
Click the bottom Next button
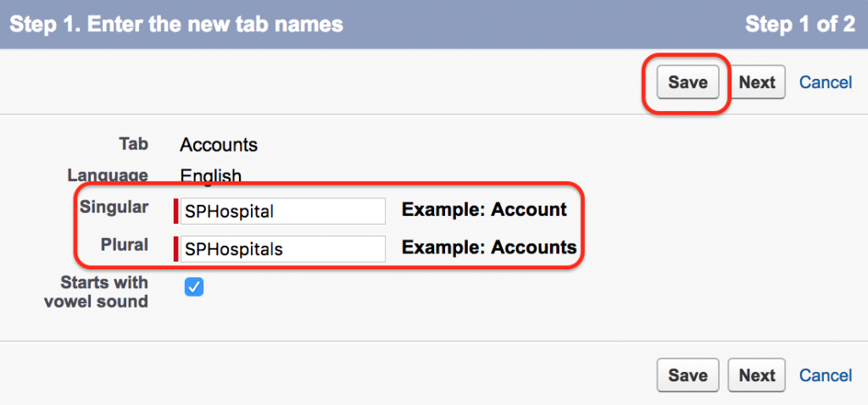click(x=757, y=375)
